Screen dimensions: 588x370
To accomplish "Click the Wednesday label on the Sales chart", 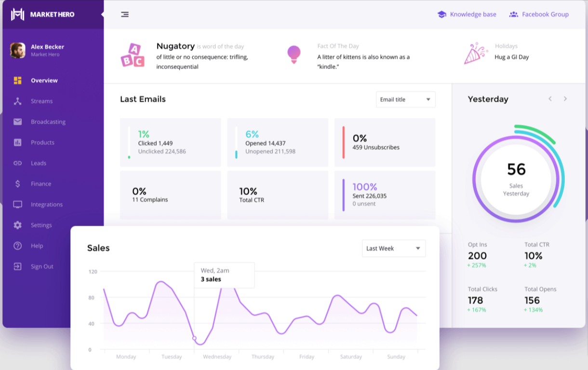I will point(217,357).
